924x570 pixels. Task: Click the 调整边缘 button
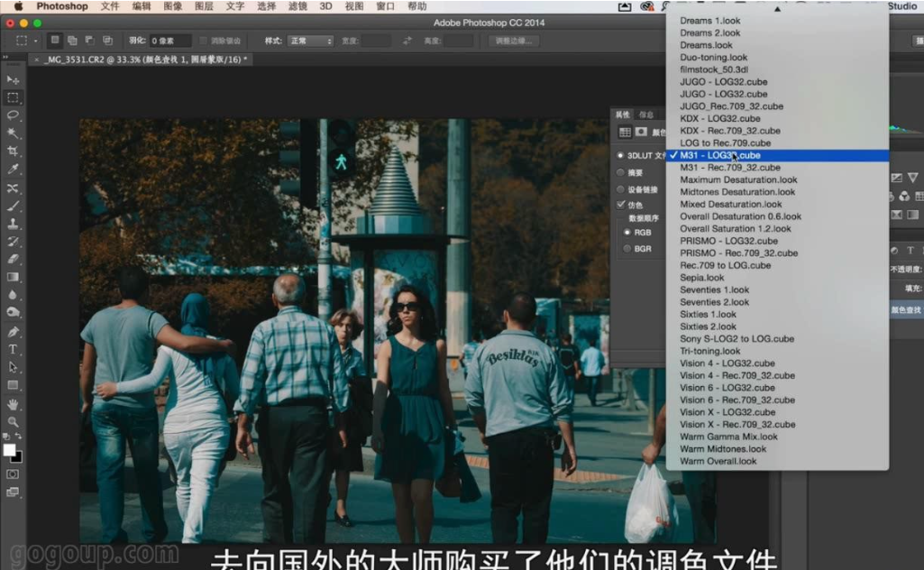point(514,41)
